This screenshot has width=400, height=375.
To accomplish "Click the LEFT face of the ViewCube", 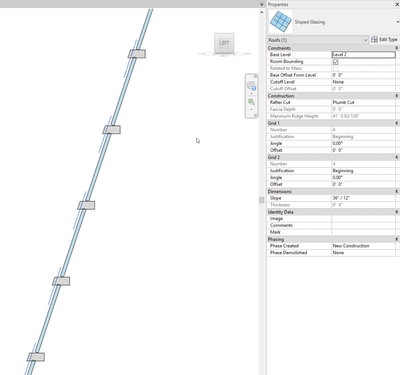I will (x=224, y=43).
